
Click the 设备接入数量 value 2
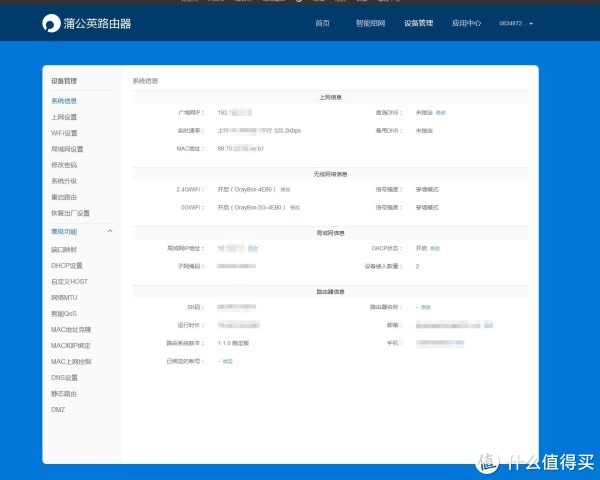(x=417, y=266)
